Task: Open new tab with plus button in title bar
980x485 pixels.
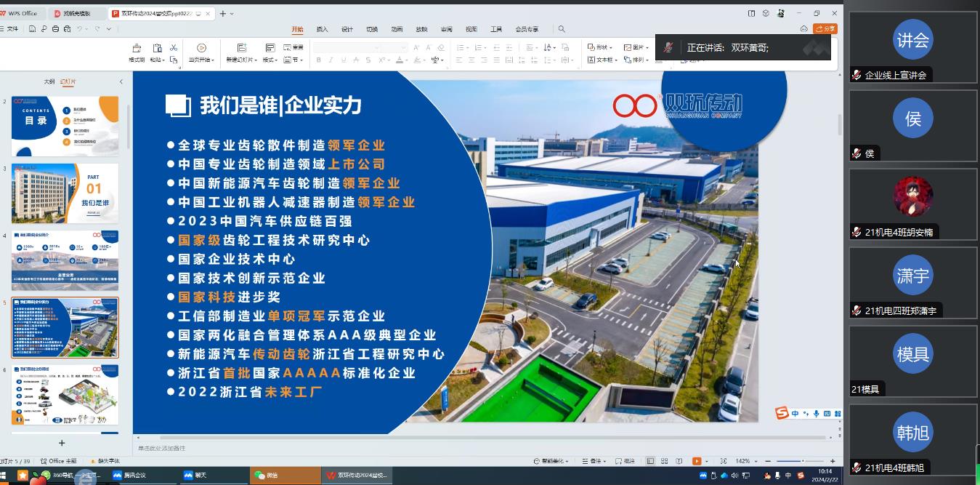Action: (222, 13)
